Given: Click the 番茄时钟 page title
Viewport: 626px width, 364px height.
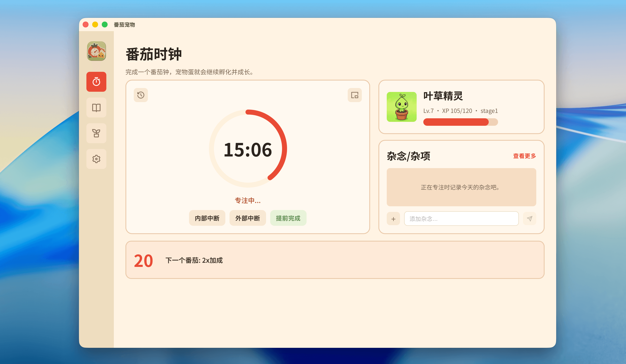Looking at the screenshot, I should tap(154, 54).
